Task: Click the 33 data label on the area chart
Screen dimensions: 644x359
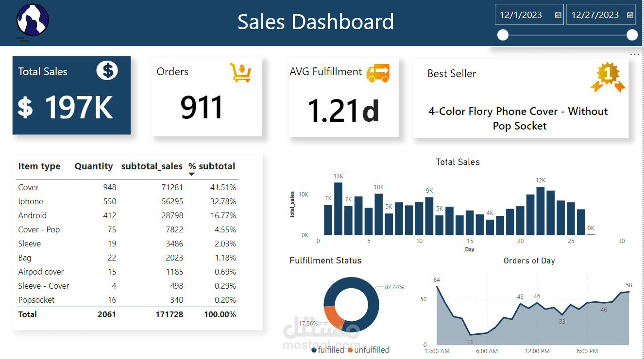Action: pos(562,321)
